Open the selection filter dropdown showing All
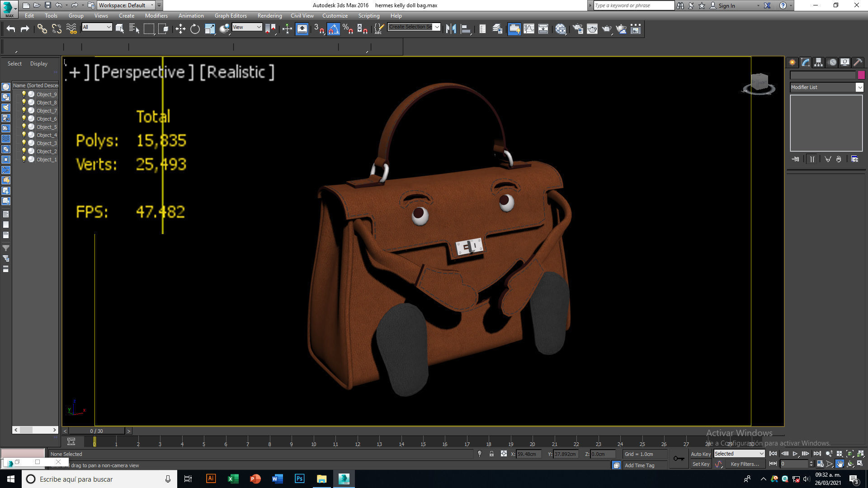868x488 pixels. (97, 27)
